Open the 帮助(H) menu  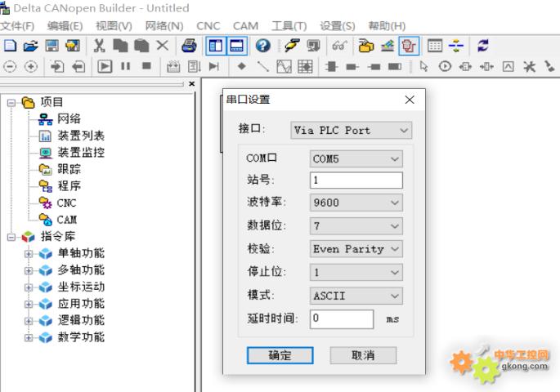388,26
